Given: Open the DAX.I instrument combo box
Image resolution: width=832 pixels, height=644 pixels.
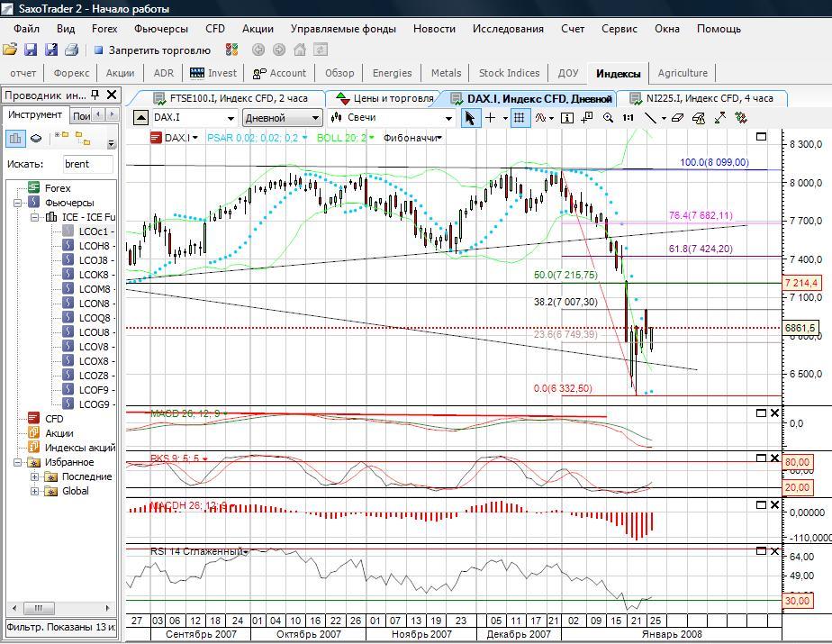Looking at the screenshot, I should 231,118.
